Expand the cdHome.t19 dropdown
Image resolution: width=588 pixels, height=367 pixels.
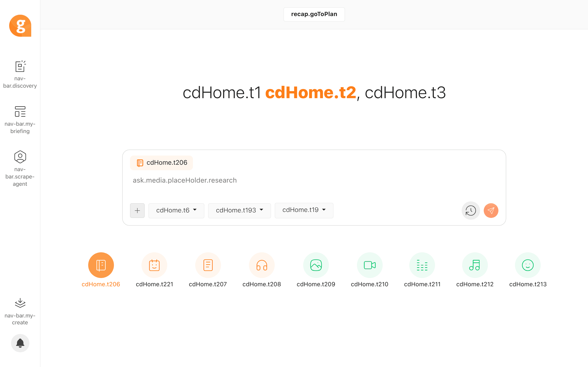304,210
